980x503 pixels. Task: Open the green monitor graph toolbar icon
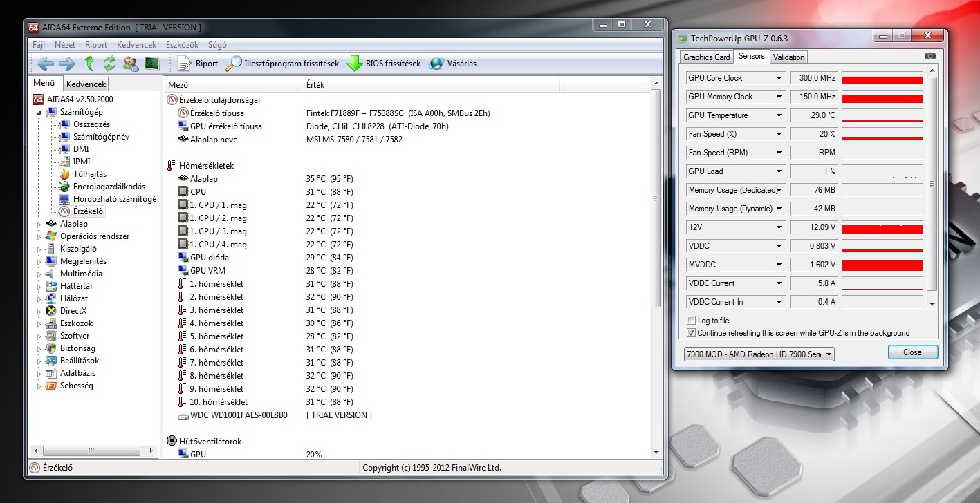click(151, 64)
